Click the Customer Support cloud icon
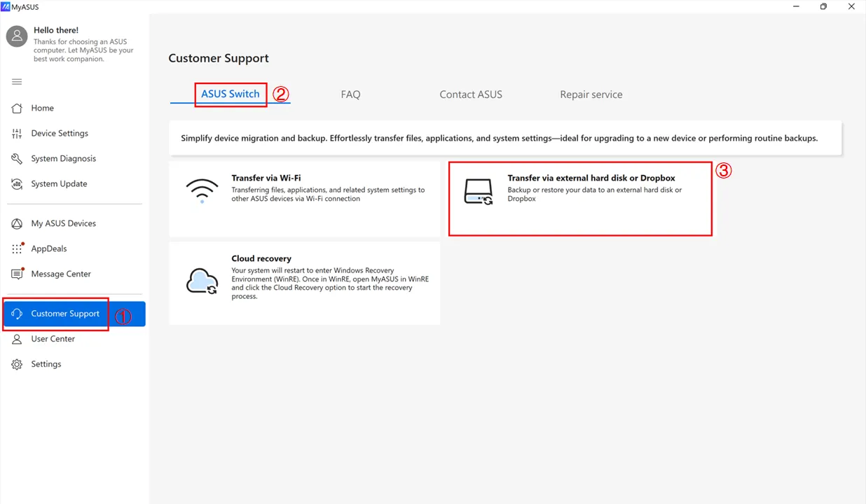Viewport: 866px width, 504px height. click(17, 314)
